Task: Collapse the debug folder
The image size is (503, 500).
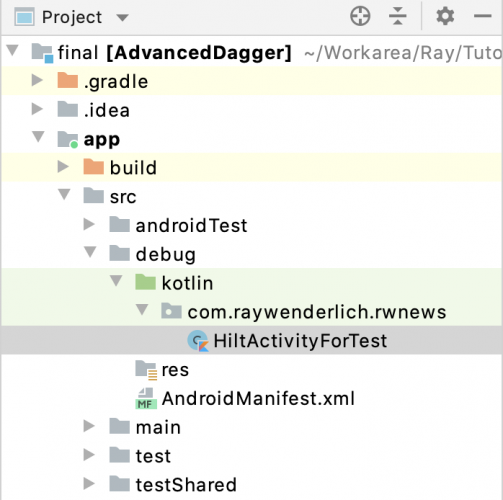Action: click(90, 252)
